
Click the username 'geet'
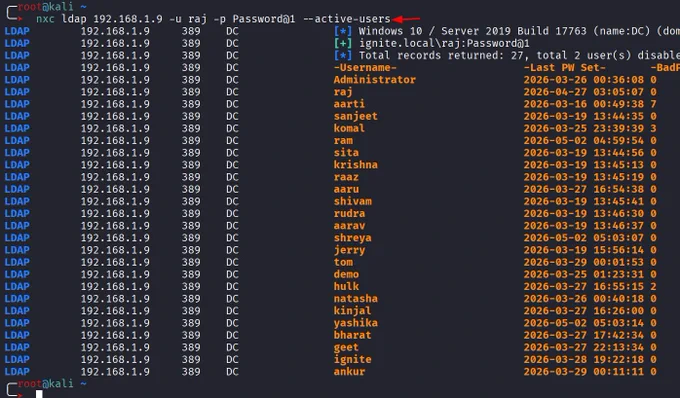coord(346,347)
